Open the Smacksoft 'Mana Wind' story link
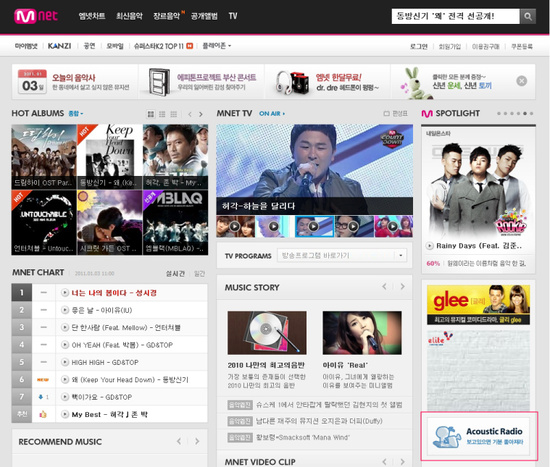 (x=303, y=437)
